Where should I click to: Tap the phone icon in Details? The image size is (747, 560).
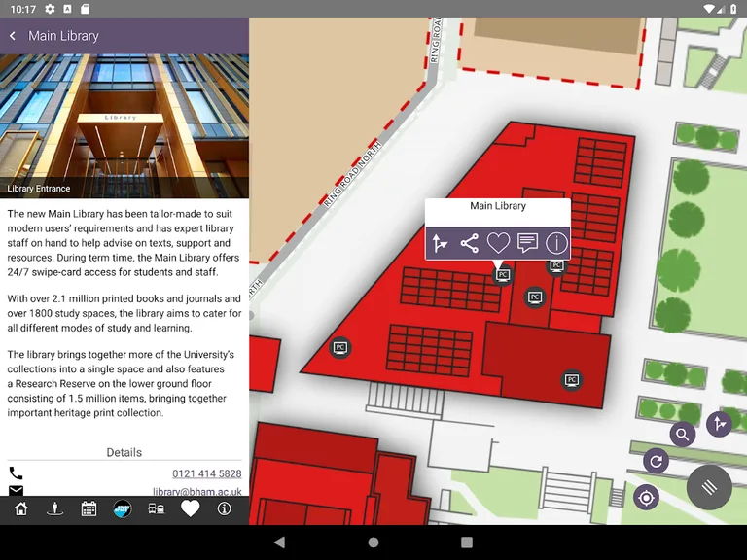tap(16, 472)
